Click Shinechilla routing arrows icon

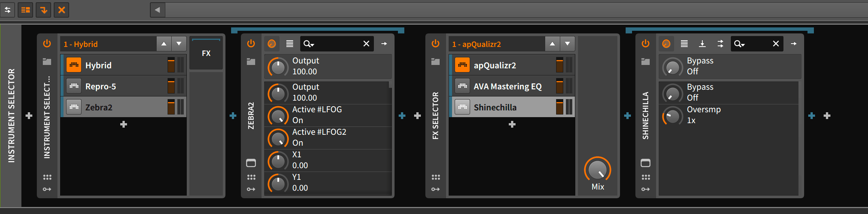pyautogui.click(x=720, y=44)
